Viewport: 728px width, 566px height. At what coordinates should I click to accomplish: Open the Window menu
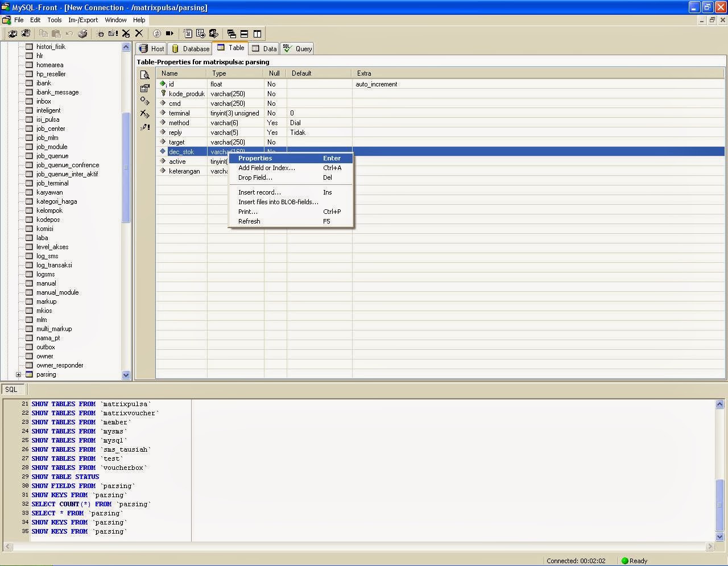[116, 20]
